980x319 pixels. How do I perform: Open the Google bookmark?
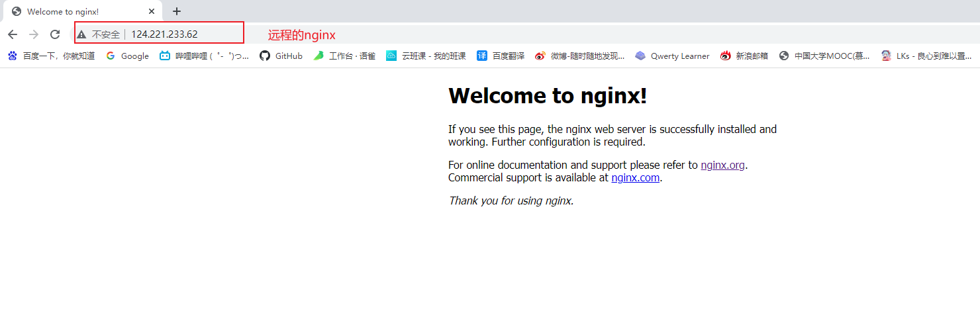(127, 56)
